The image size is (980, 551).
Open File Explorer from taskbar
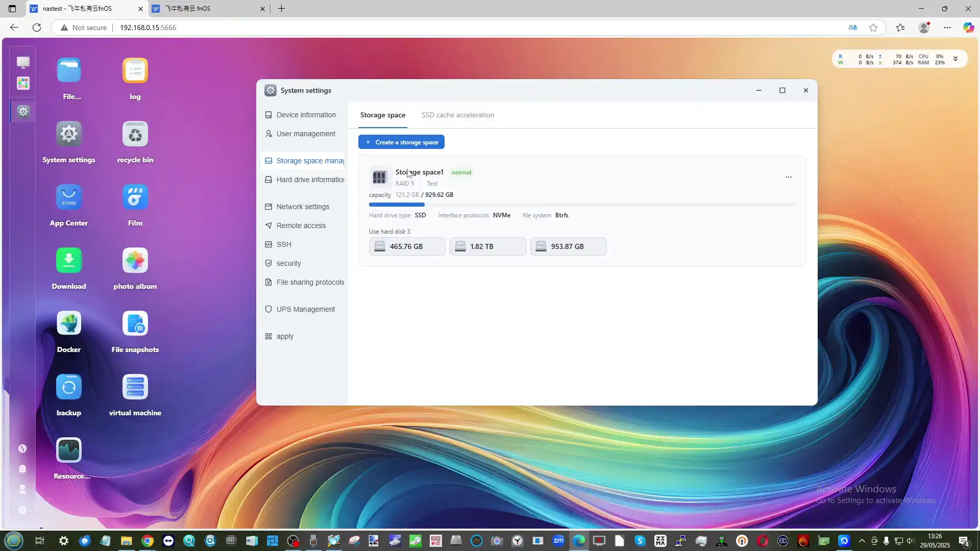(x=126, y=541)
